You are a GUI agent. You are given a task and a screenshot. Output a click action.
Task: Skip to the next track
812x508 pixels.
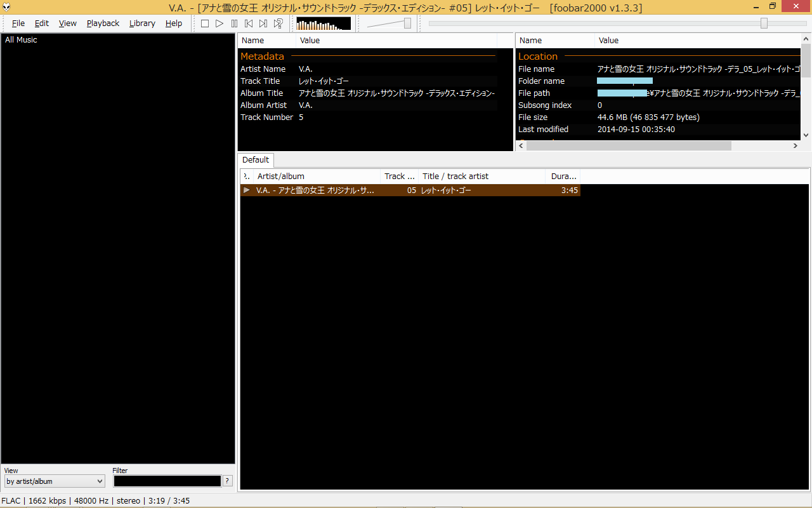click(263, 23)
